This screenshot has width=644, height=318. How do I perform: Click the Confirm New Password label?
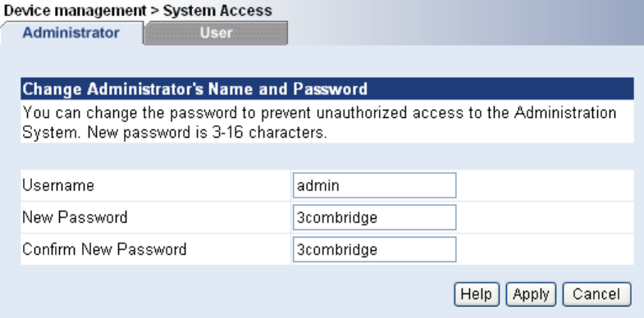(x=104, y=249)
